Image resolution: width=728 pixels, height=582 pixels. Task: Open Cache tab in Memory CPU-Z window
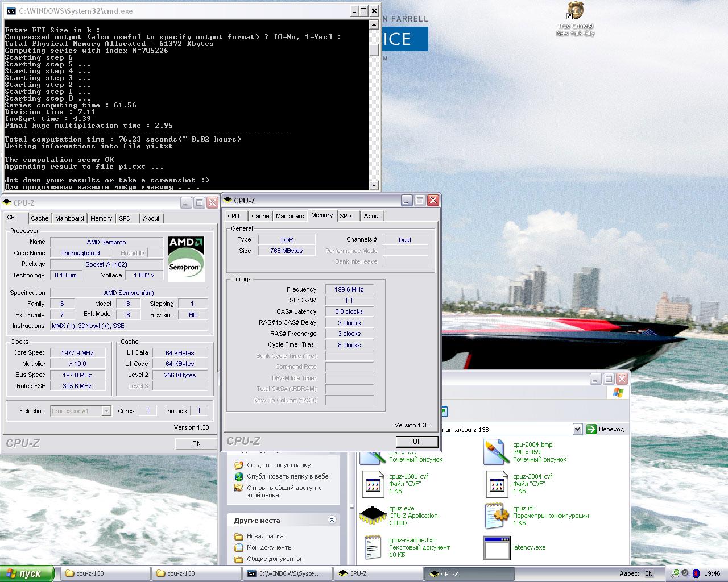[x=260, y=216]
